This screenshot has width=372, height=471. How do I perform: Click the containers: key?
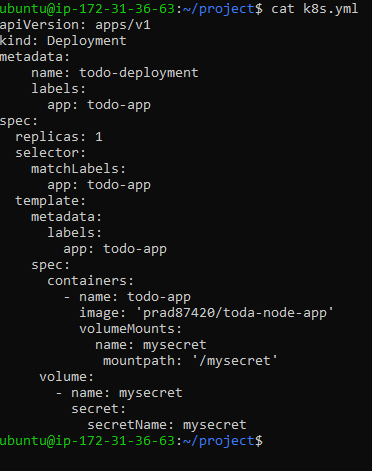[x=90, y=281]
